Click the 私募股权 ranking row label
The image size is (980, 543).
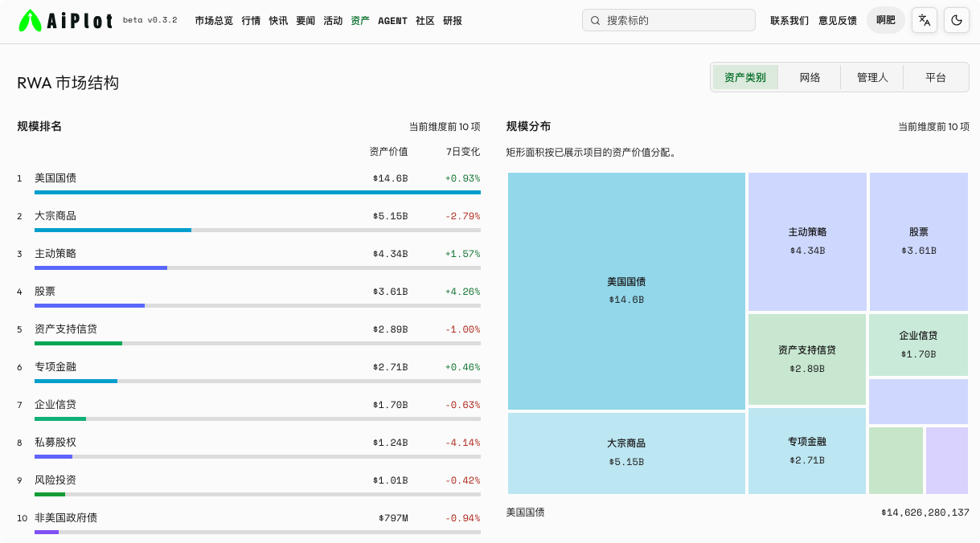pyautogui.click(x=55, y=443)
